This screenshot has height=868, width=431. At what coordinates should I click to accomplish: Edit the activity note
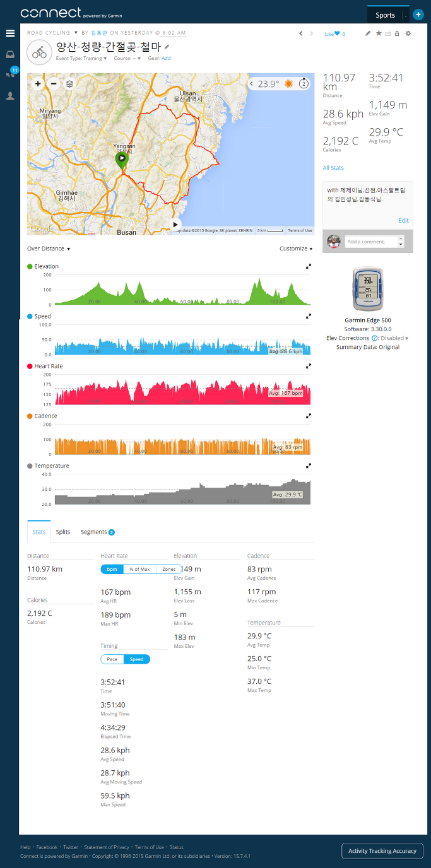click(403, 221)
